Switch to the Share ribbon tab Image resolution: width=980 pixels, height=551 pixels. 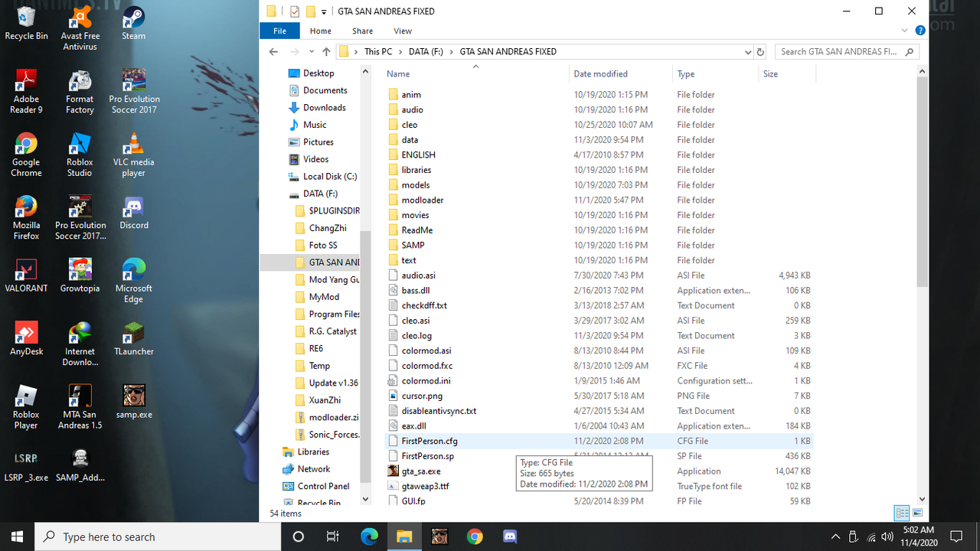[x=363, y=31]
